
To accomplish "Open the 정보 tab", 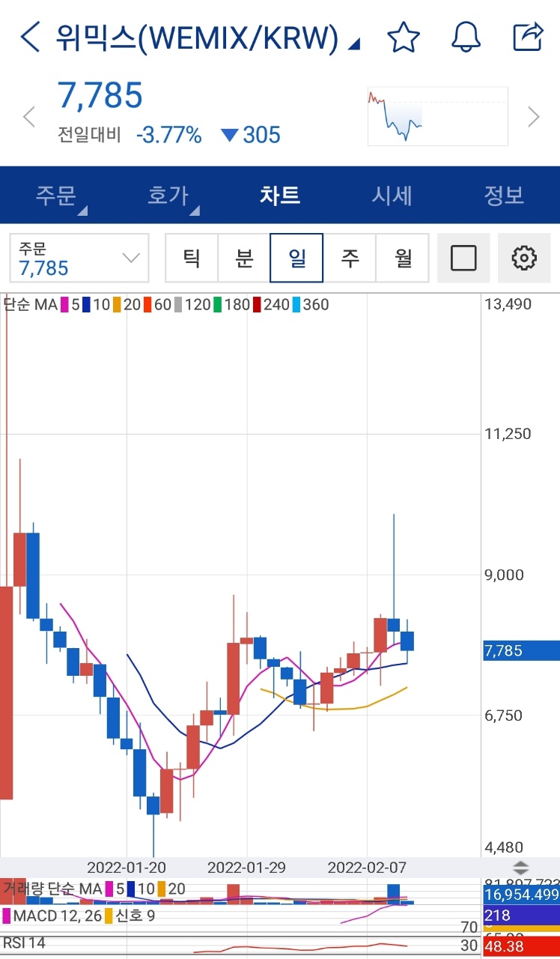I will tap(504, 196).
